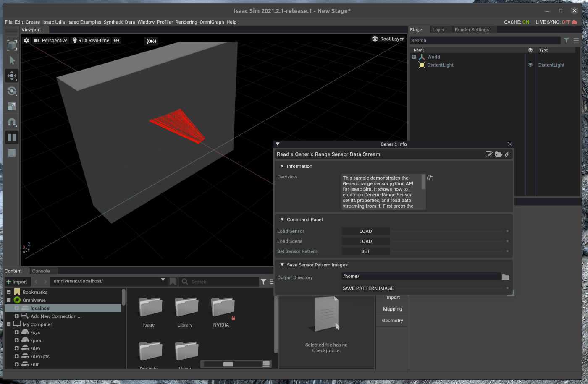588x384 pixels.
Task: Open the locked NVIDIA folder
Action: coord(222,307)
